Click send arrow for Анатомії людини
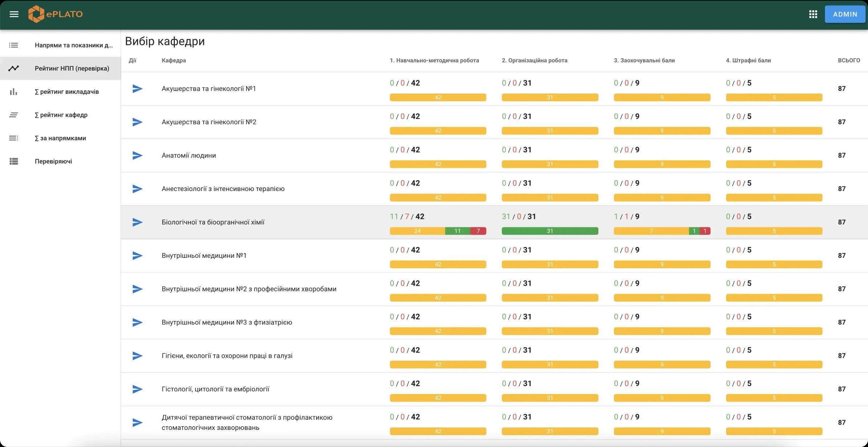Image resolution: width=868 pixels, height=447 pixels. click(137, 156)
